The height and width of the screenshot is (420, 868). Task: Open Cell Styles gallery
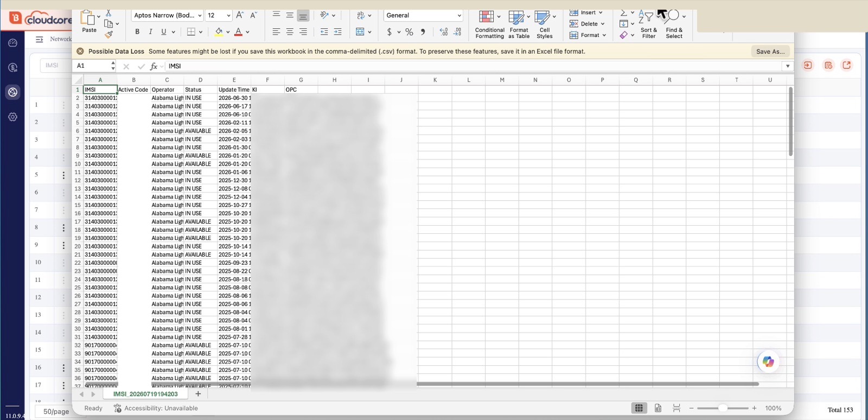pyautogui.click(x=545, y=24)
